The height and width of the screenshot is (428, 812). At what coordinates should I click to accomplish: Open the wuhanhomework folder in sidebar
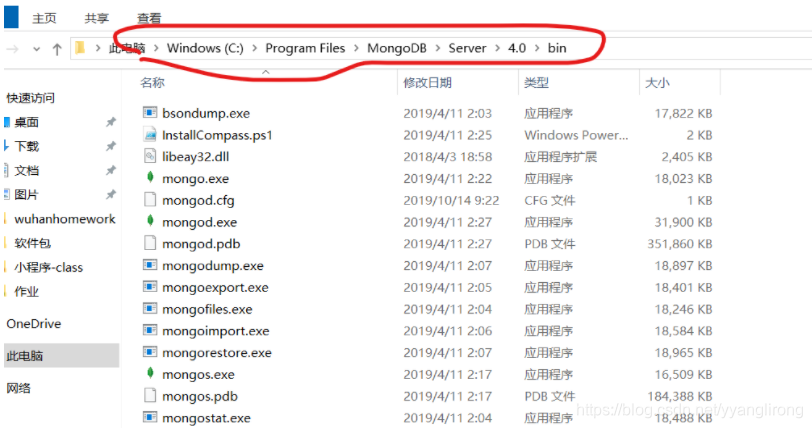[x=65, y=219]
